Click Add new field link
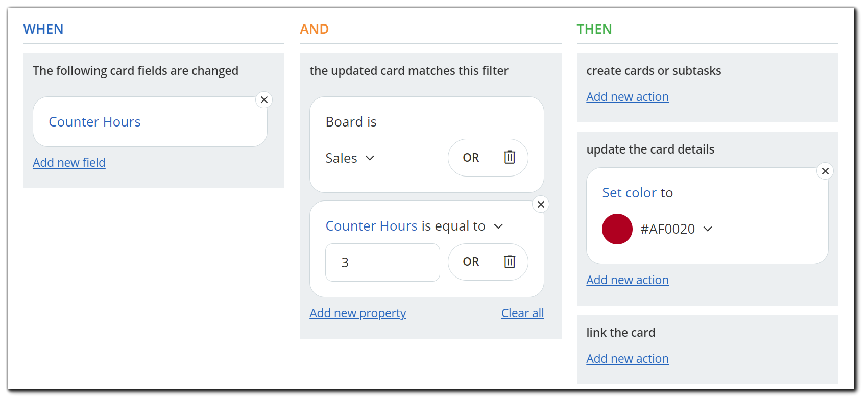The width and height of the screenshot is (868, 403). (x=69, y=163)
